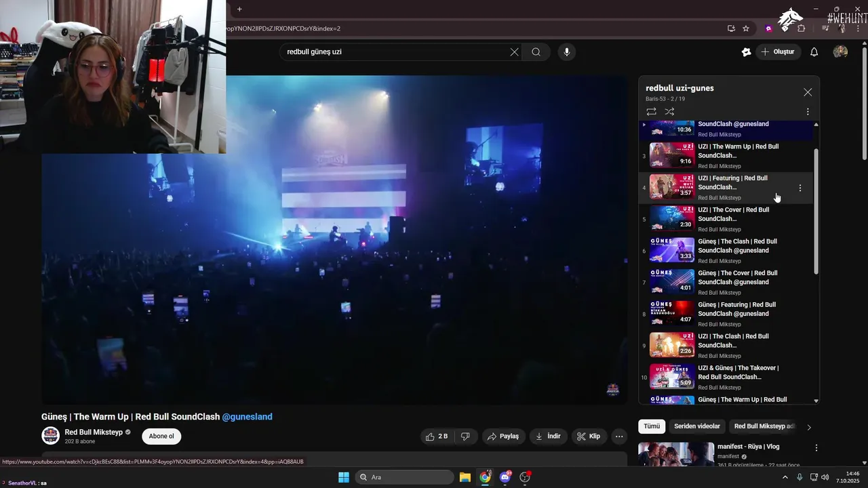Viewport: 868px width, 488px height.
Task: Open more actions menu below the video
Action: 619,436
